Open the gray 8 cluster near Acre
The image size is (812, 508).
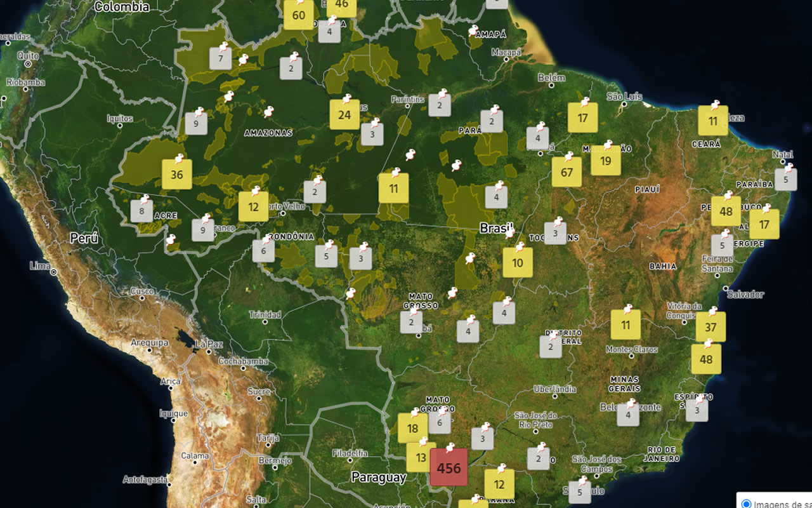141,211
